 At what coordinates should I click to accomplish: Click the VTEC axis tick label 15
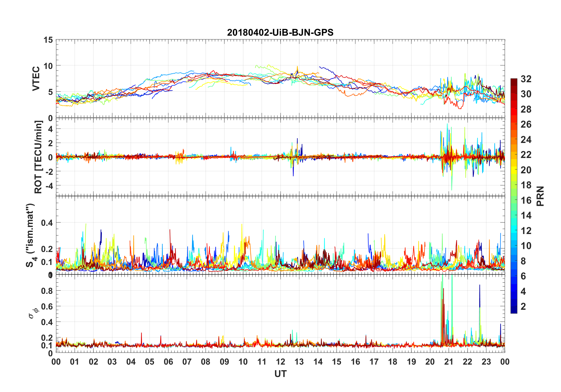48,40
